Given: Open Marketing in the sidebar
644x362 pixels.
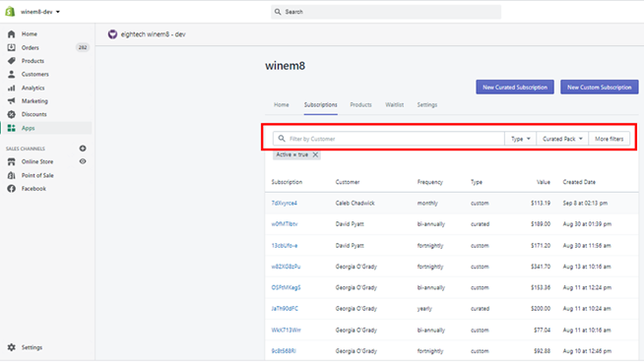Looking at the screenshot, I should pos(34,101).
